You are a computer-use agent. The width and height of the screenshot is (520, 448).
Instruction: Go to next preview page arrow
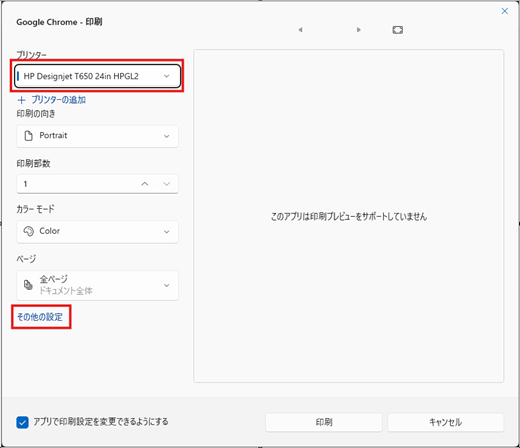coord(359,30)
